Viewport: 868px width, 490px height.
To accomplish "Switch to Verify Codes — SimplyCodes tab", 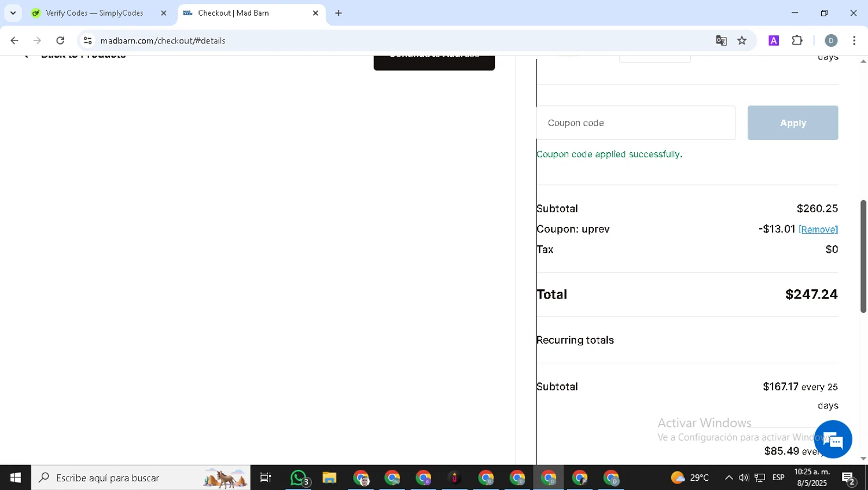I will point(95,13).
